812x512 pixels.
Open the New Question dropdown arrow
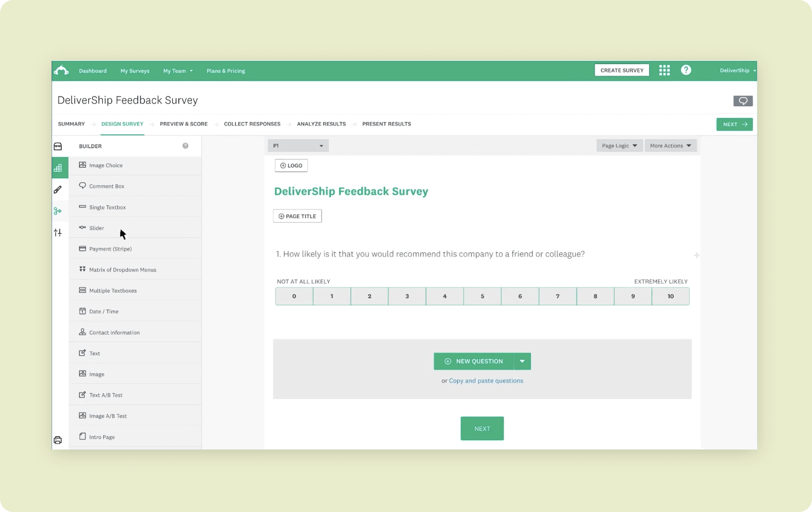(x=522, y=361)
